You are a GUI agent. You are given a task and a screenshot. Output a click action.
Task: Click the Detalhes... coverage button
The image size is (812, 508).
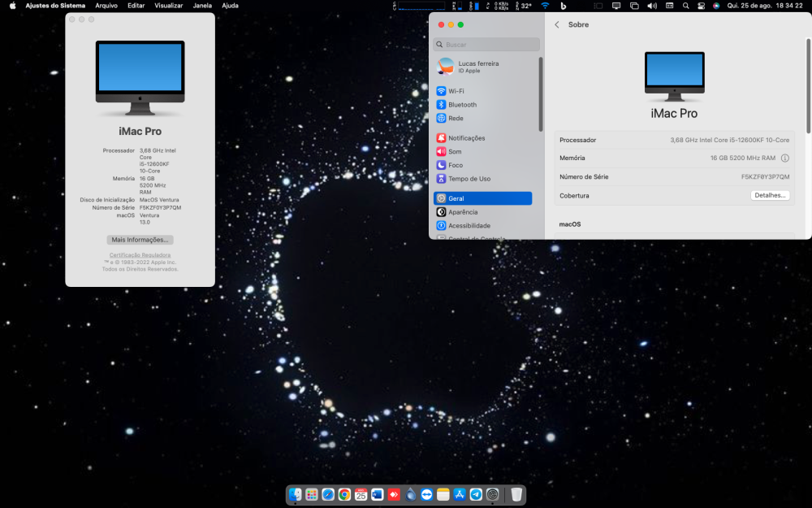(x=770, y=195)
